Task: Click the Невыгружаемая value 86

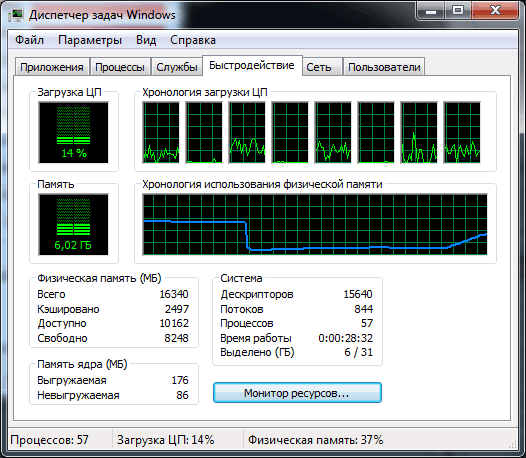Action: click(x=182, y=395)
